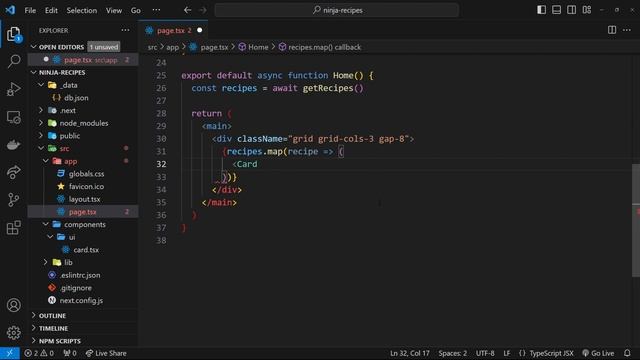The width and height of the screenshot is (640, 360).
Task: Open the Explorer view in activity bar
Action: point(13,34)
